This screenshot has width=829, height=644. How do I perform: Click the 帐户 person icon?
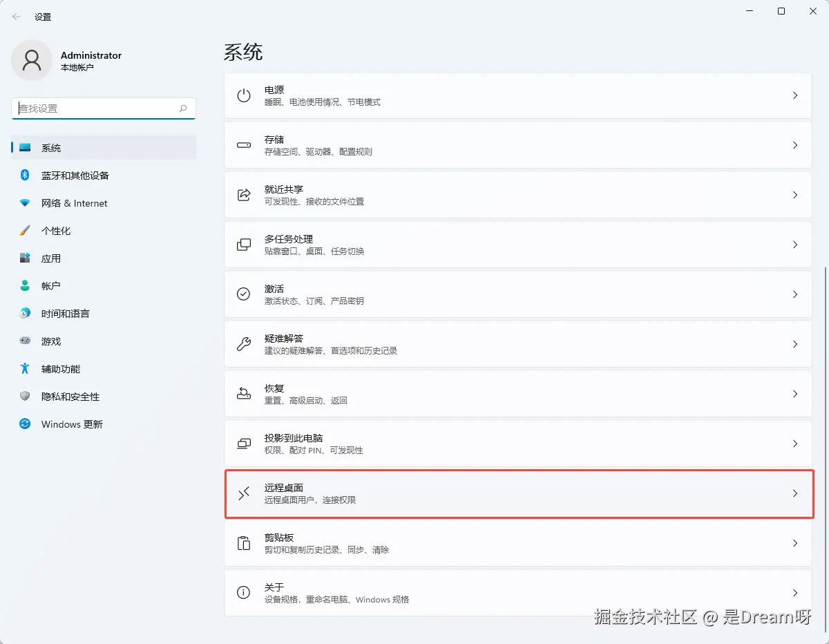click(x=25, y=286)
